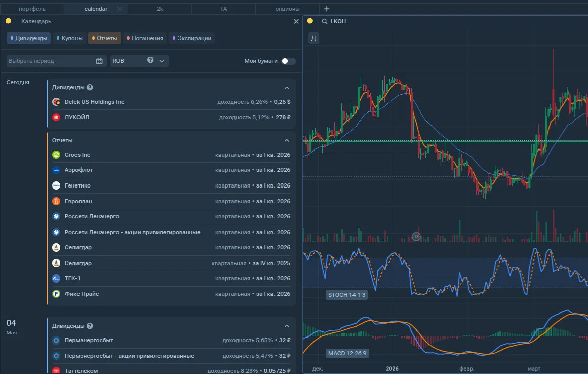Click the Delek US Holdings company logo

tap(56, 102)
